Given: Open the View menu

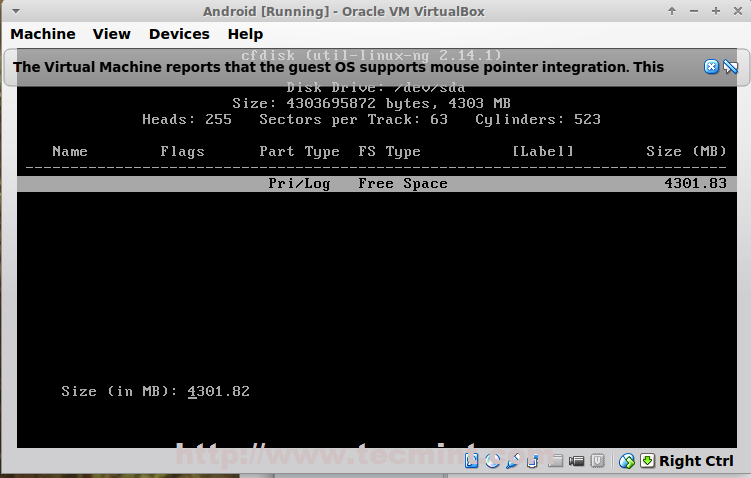Looking at the screenshot, I should (x=112, y=34).
